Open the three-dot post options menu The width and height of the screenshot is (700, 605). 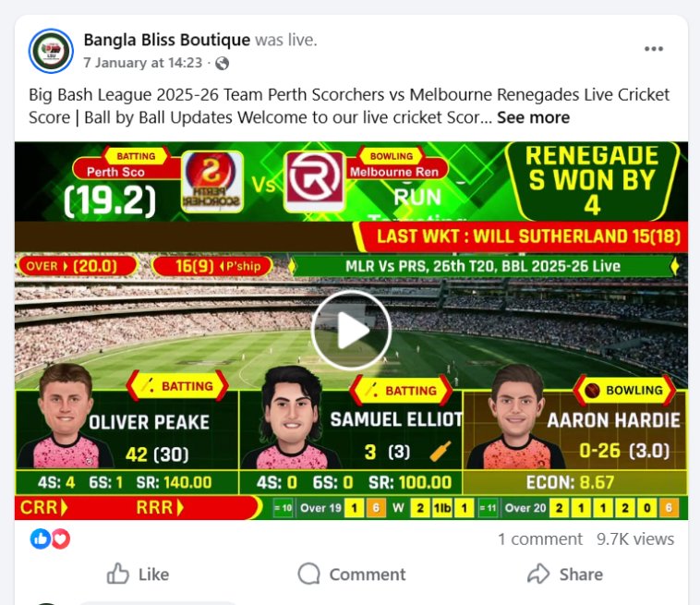654,49
